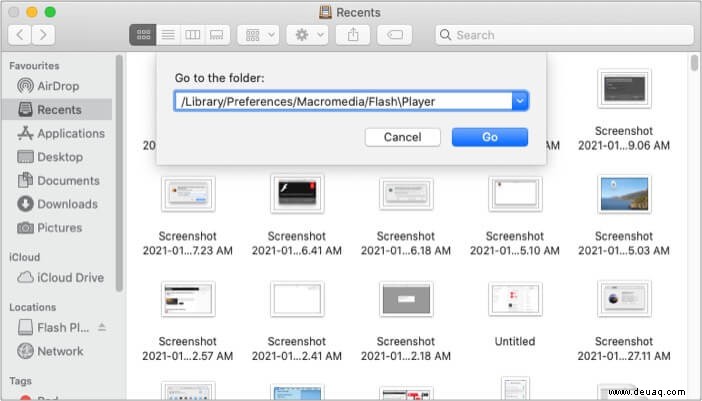Select the Screenshot 2021-01...5.03 AM thumbnail
Screen dimensions: 702x401
coord(624,194)
